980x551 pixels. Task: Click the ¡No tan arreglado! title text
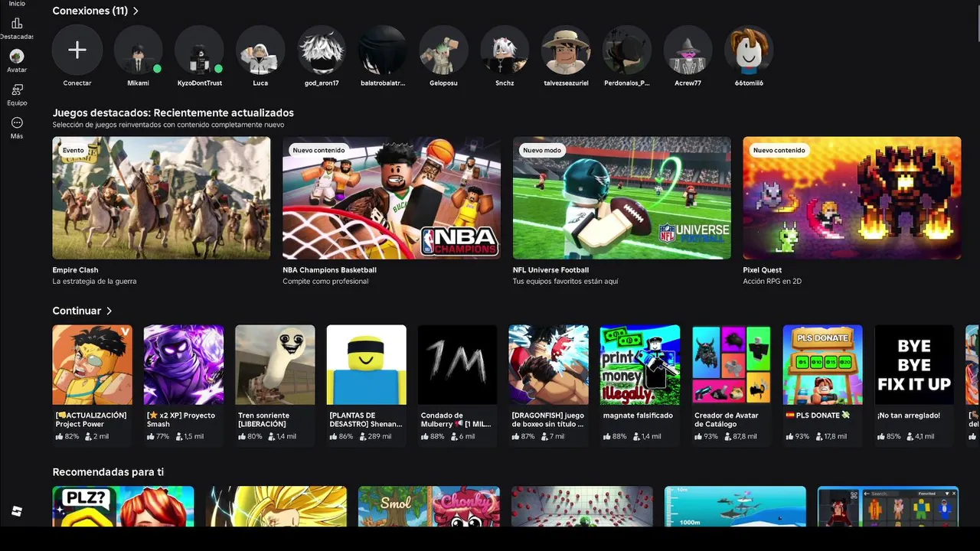pyautogui.click(x=909, y=416)
